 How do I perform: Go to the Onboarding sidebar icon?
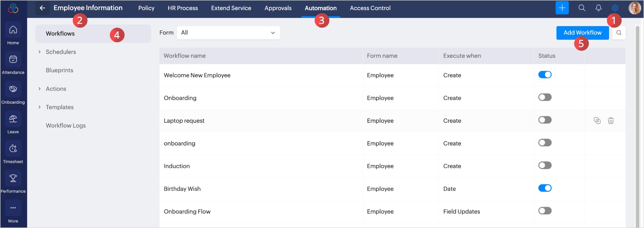point(13,89)
